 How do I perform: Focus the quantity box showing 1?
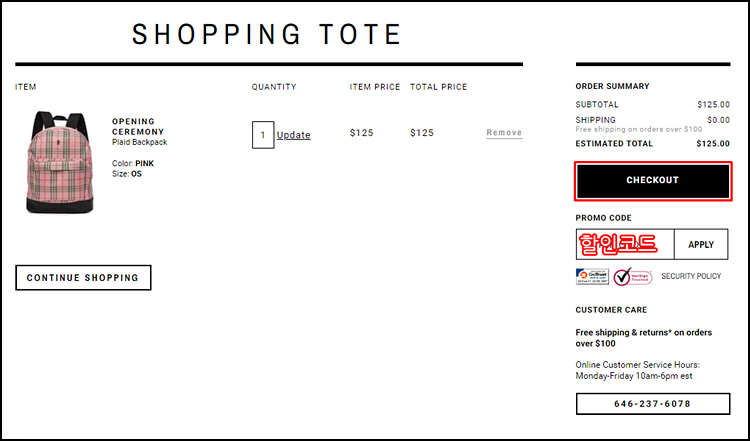[263, 135]
